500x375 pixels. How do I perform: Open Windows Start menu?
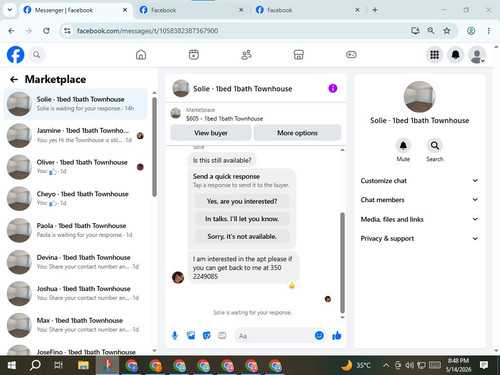click(x=11, y=365)
